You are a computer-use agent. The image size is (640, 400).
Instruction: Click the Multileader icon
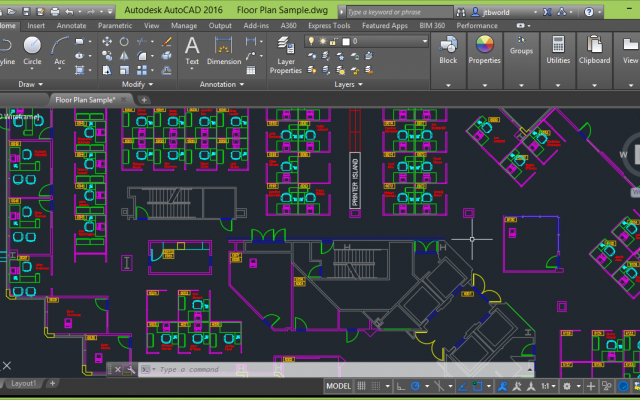tap(251, 56)
